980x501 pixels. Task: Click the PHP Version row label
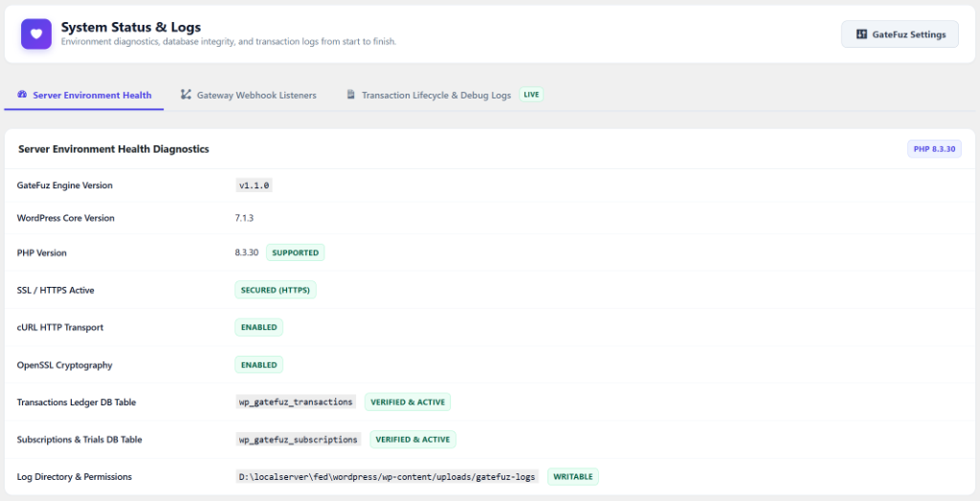point(42,253)
